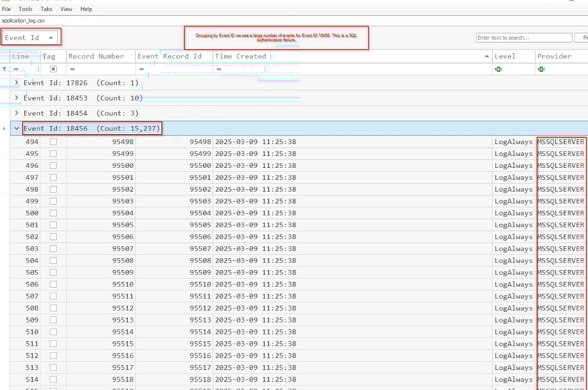Screen dimensions: 588x390
Task: Open the Tools menu
Action: (x=25, y=9)
